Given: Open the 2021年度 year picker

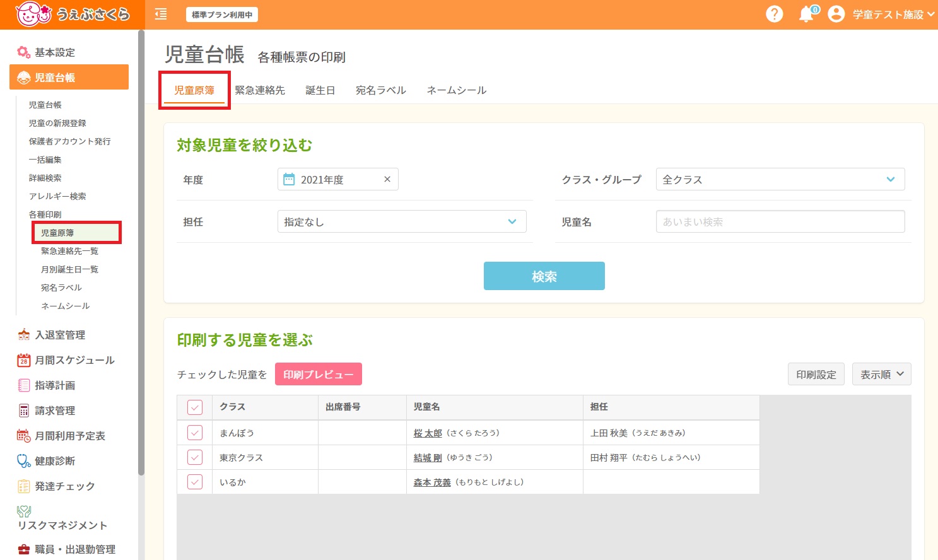Looking at the screenshot, I should [x=338, y=180].
